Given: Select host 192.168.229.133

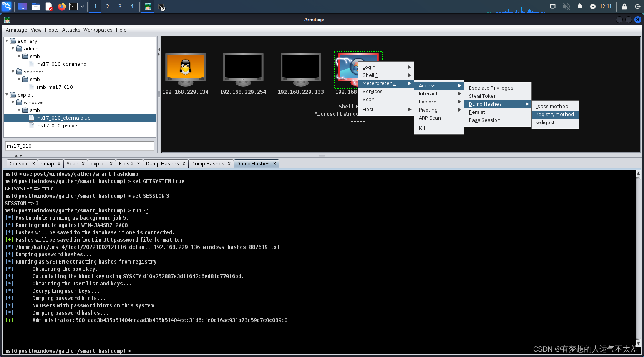Looking at the screenshot, I should pyautogui.click(x=301, y=74).
